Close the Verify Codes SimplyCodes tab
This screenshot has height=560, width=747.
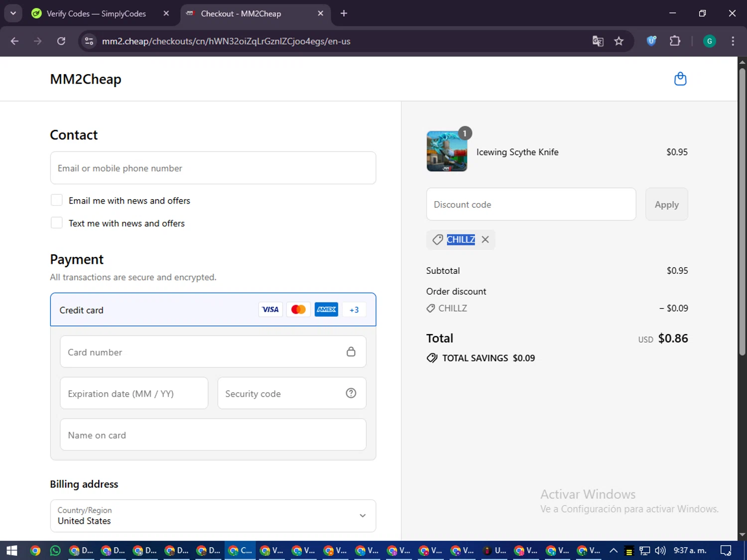166,13
